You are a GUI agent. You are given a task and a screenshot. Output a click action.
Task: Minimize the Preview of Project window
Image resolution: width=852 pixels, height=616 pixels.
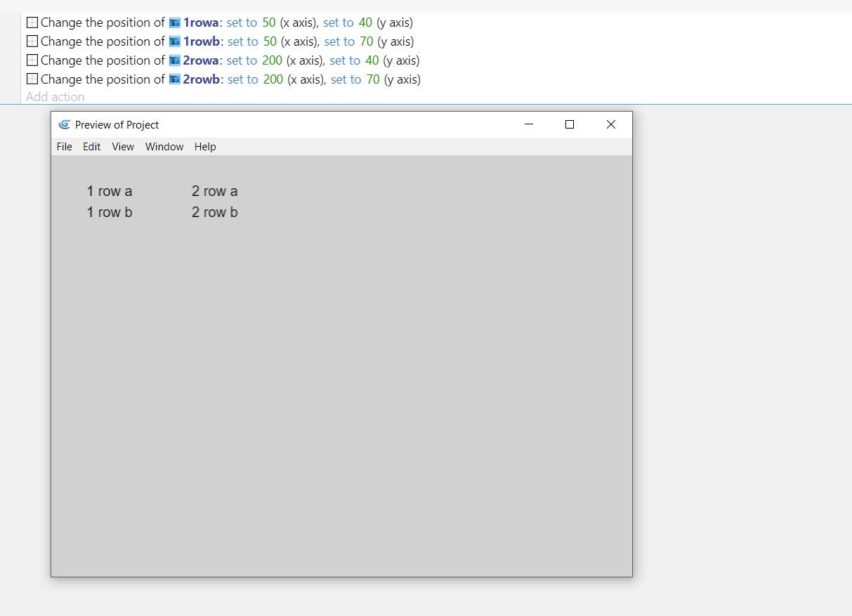click(x=529, y=124)
